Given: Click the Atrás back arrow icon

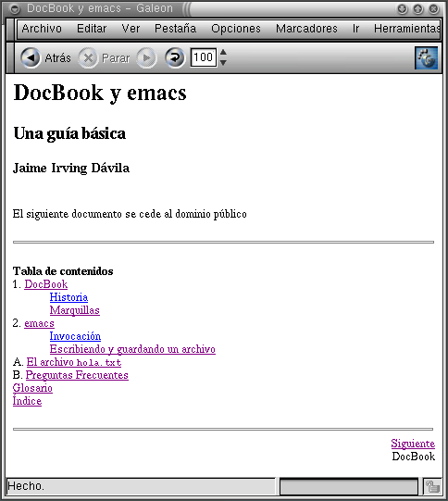Looking at the screenshot, I should 31,57.
